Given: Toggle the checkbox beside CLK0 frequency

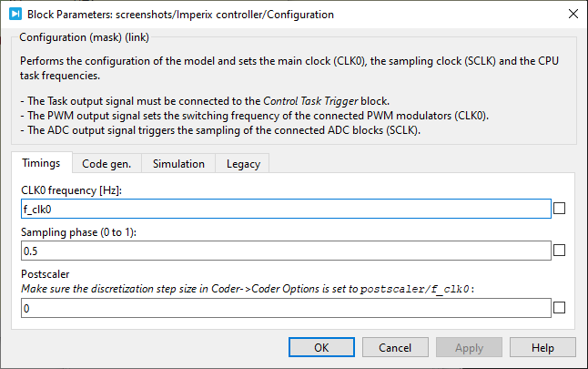Looking at the screenshot, I should [x=560, y=209].
